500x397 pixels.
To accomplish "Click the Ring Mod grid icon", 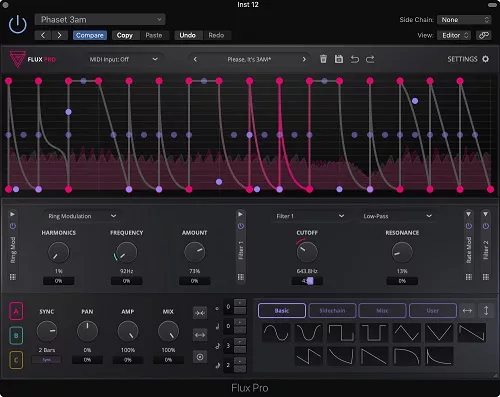I will coord(13,277).
